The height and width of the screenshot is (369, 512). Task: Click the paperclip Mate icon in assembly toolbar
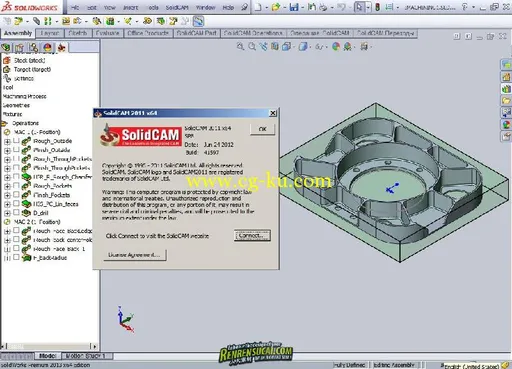[36, 22]
